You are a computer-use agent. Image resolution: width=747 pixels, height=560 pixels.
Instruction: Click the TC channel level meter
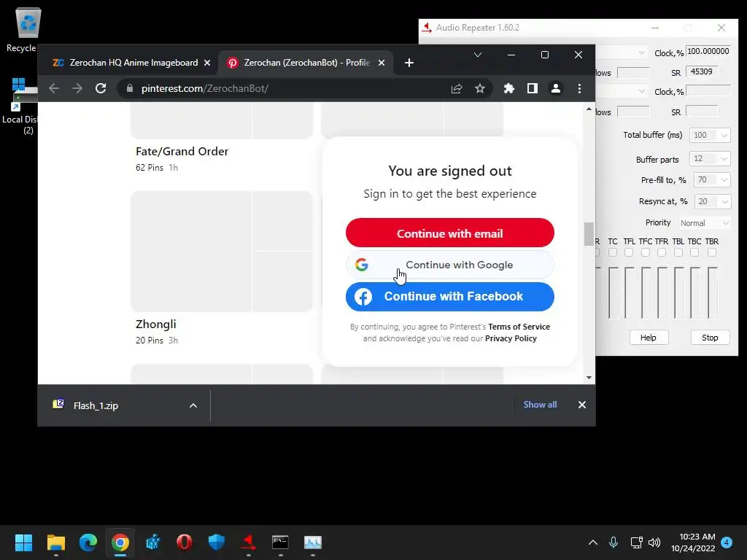point(613,293)
